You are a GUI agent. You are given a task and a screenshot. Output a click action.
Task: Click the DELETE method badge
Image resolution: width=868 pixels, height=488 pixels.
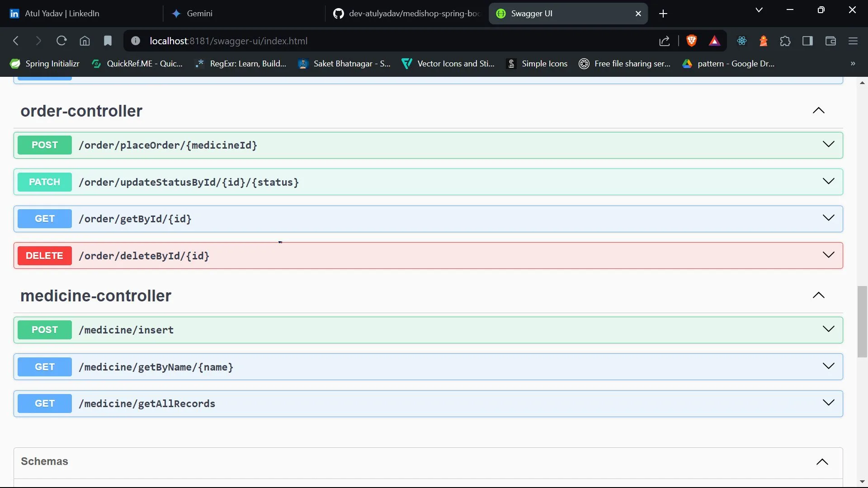45,256
